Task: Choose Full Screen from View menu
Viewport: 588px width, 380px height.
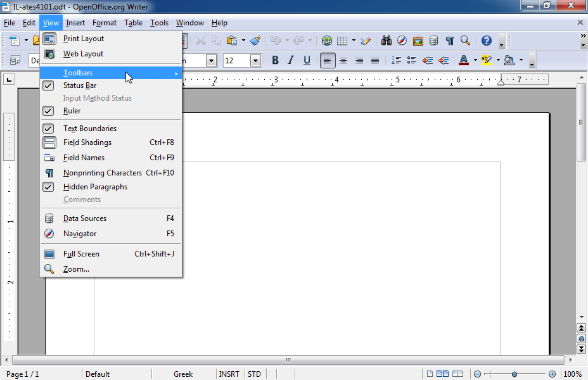Action: pos(111,254)
